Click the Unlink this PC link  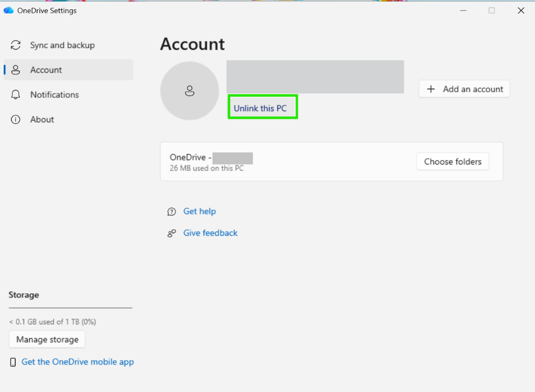[x=260, y=109]
